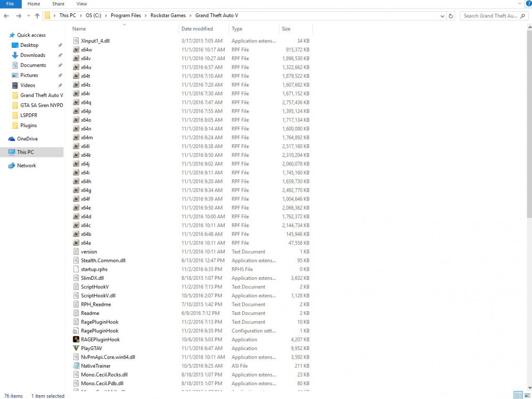Viewport: 532px width, 399px height.
Task: Select the PlayGTAV application icon
Action: click(x=76, y=348)
